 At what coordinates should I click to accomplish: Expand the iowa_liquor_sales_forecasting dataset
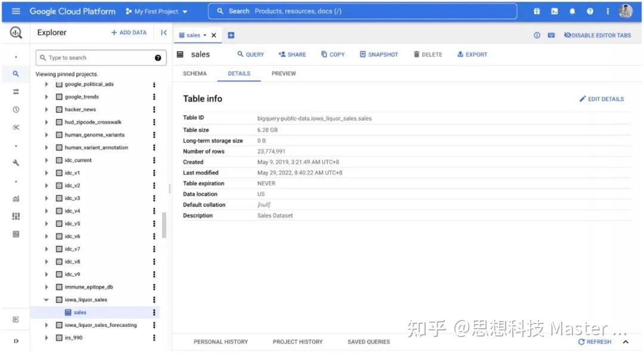(x=47, y=325)
